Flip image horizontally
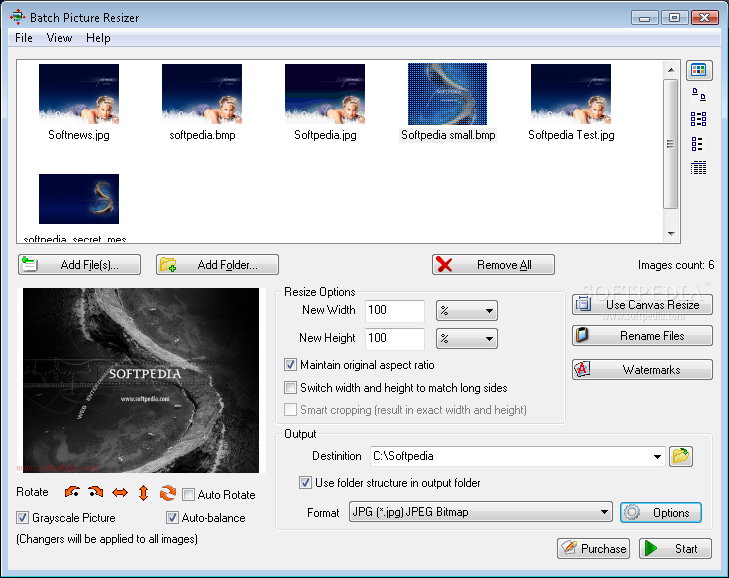729x578 pixels. 120,492
